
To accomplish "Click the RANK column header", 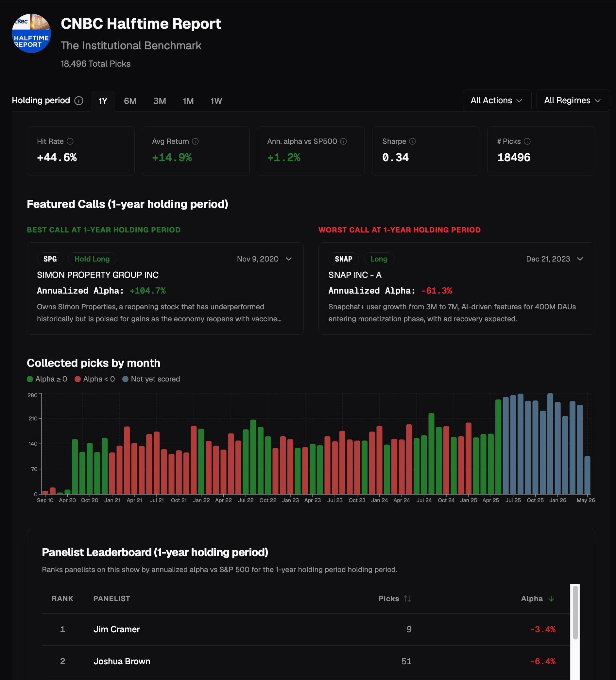I will (x=62, y=599).
